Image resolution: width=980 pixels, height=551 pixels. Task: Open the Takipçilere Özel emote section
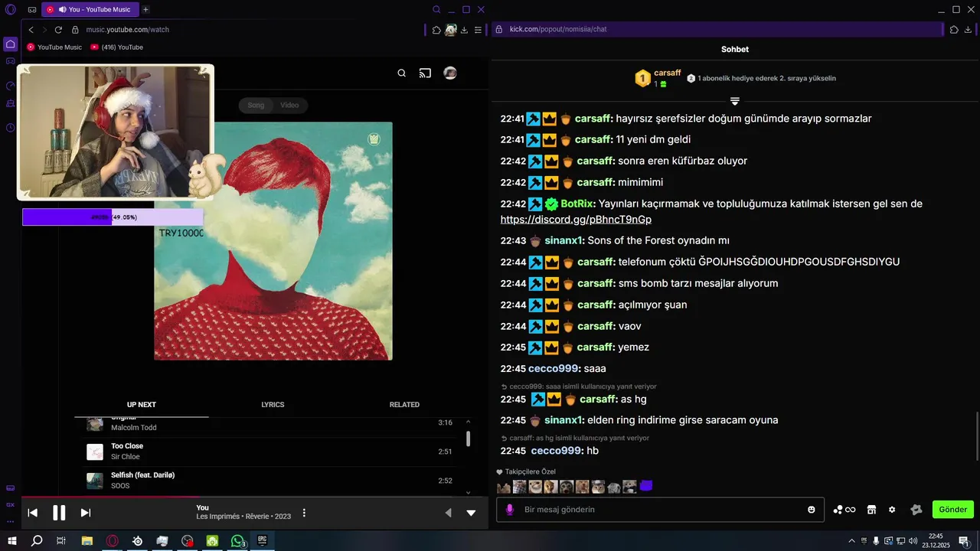tap(526, 472)
